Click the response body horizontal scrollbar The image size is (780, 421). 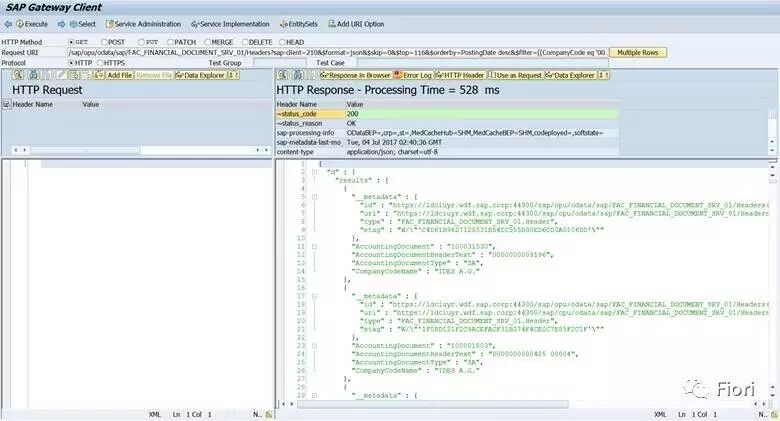(x=433, y=404)
